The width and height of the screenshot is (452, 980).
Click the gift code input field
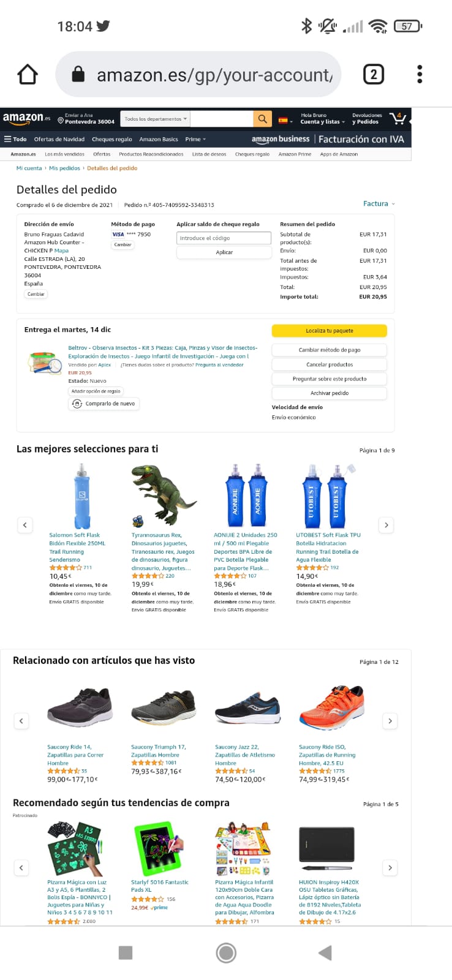click(224, 238)
